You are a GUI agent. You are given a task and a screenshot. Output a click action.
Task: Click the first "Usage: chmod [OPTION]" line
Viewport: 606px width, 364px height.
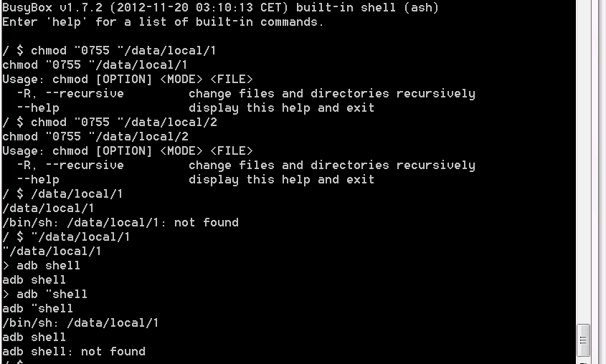click(x=127, y=79)
